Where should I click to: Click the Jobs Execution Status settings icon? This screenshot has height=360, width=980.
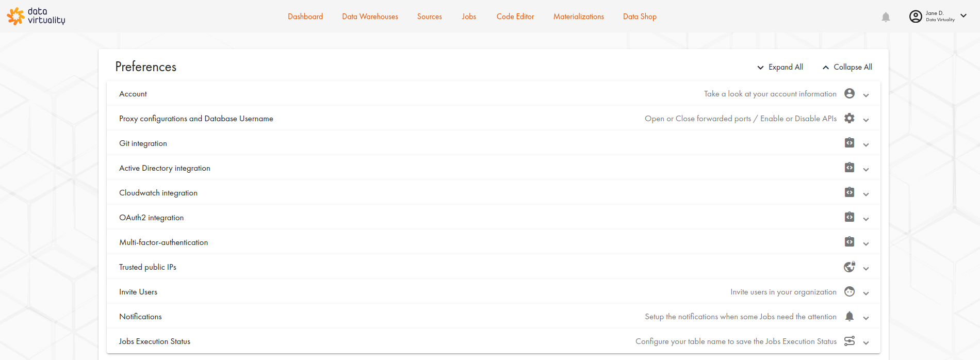[x=850, y=341]
